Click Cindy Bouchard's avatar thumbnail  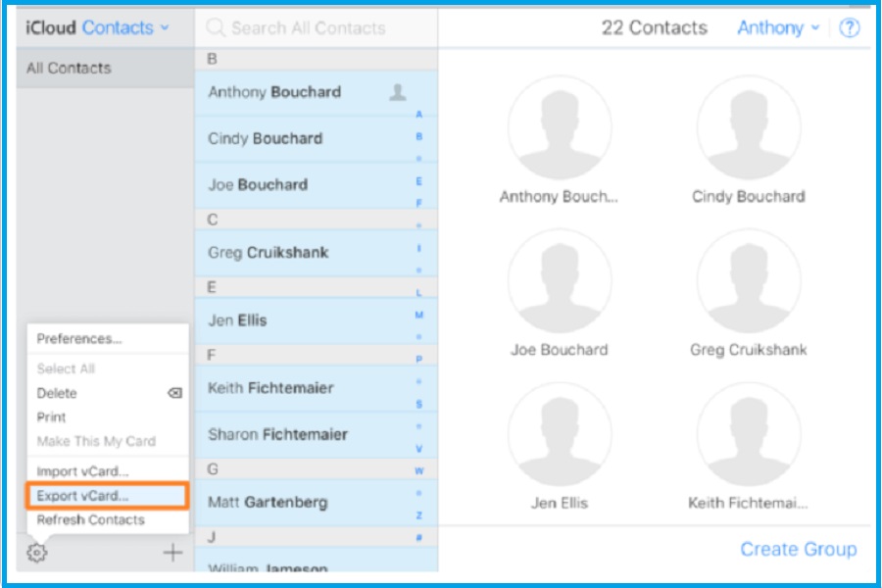748,127
